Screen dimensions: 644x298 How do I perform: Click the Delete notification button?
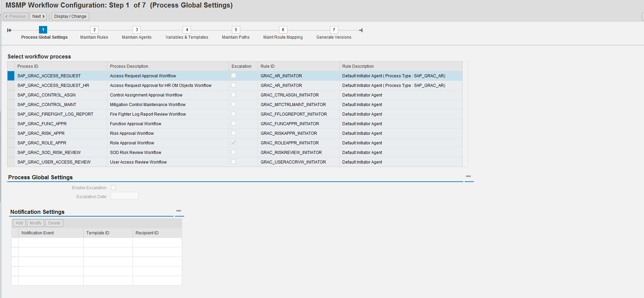pos(54,223)
